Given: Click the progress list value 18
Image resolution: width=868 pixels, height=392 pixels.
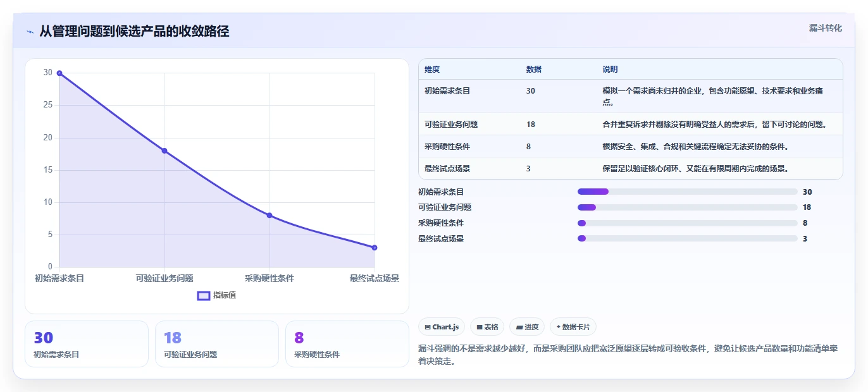Looking at the screenshot, I should [807, 207].
